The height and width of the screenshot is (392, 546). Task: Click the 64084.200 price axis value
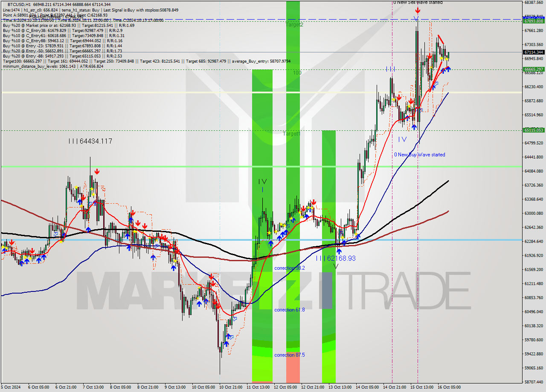pos(534,171)
